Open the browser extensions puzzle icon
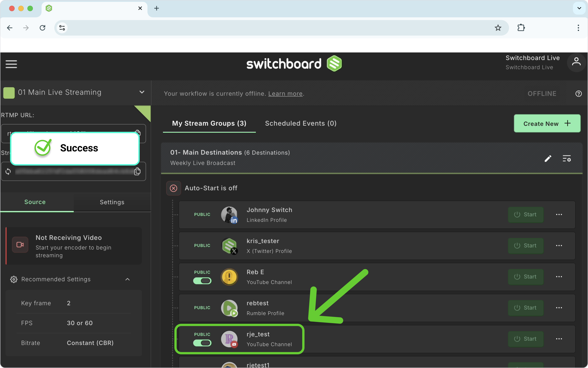 [x=521, y=28]
